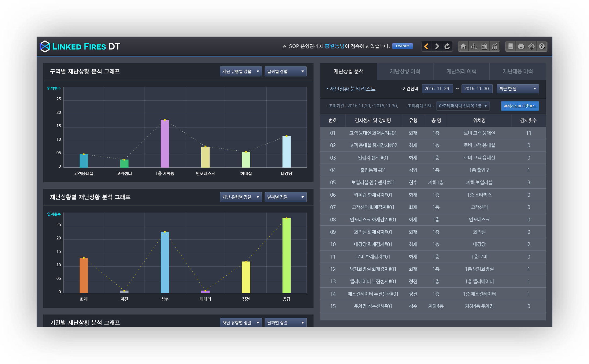Select row 남자화장실 화재감지#01
589x364 pixels.
click(433, 269)
